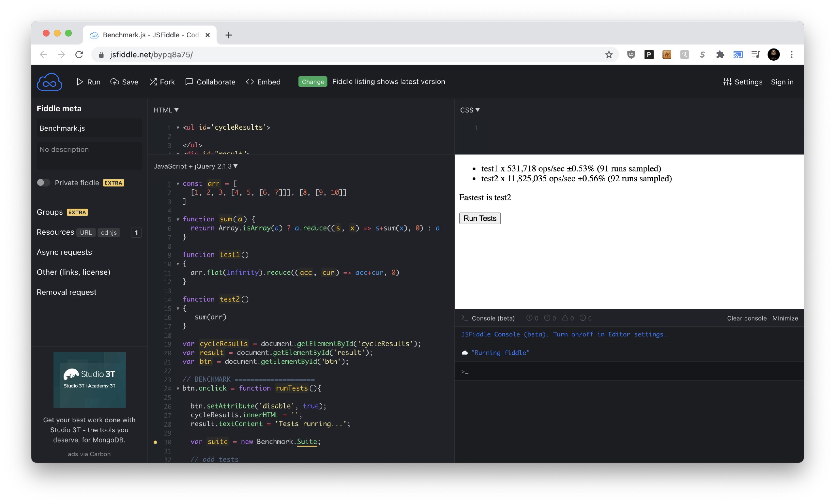Open the media control playlist icon

(755, 54)
